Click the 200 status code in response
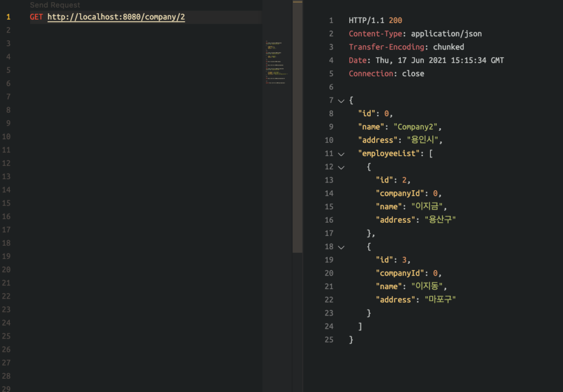Screen dimensions: 563x392 coord(395,20)
